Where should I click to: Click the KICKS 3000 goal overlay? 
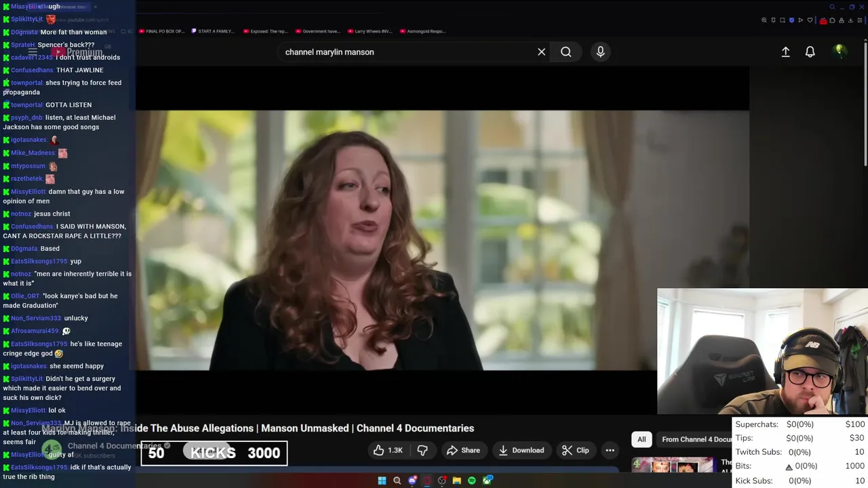coord(214,453)
